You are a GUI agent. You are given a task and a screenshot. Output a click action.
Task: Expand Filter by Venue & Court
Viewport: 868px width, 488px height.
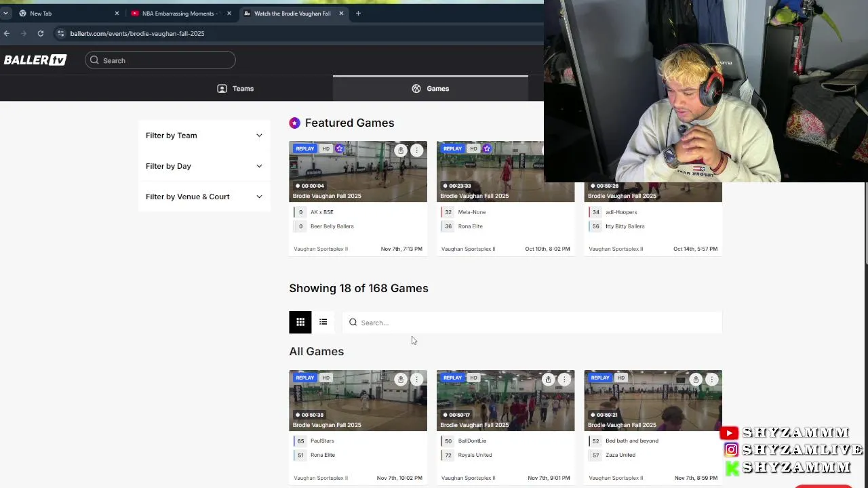click(204, 197)
